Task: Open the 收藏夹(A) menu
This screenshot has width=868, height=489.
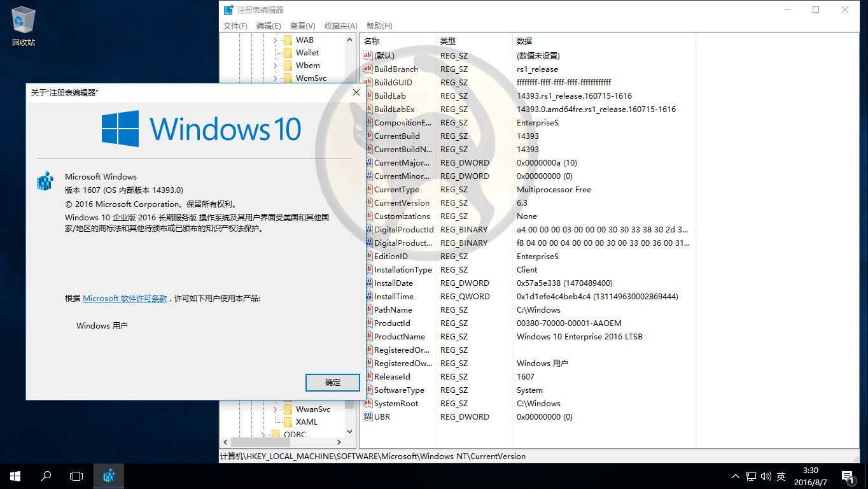Action: pyautogui.click(x=341, y=25)
